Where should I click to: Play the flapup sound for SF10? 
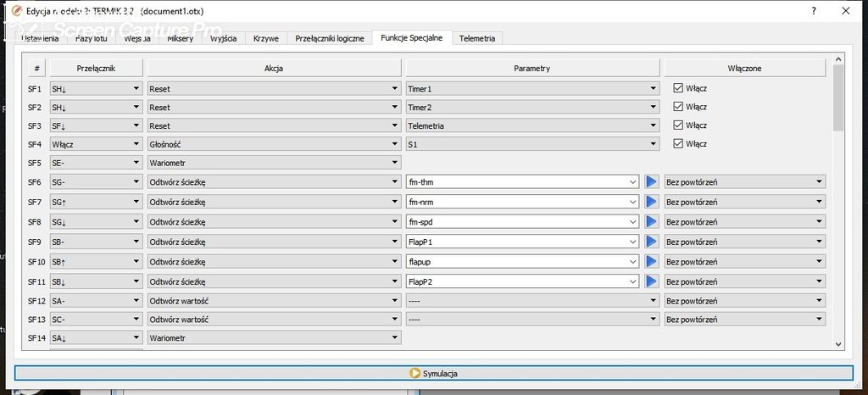click(651, 261)
